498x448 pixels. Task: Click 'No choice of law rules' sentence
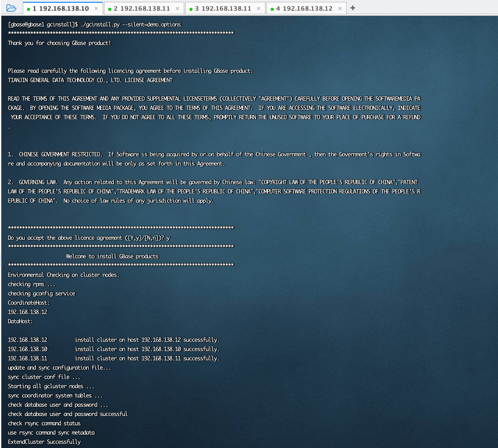pos(139,201)
